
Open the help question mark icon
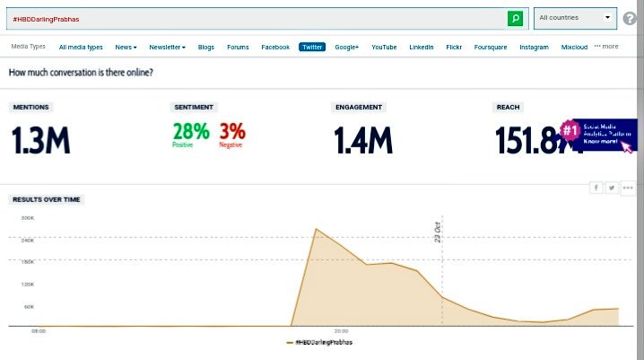[630, 19]
